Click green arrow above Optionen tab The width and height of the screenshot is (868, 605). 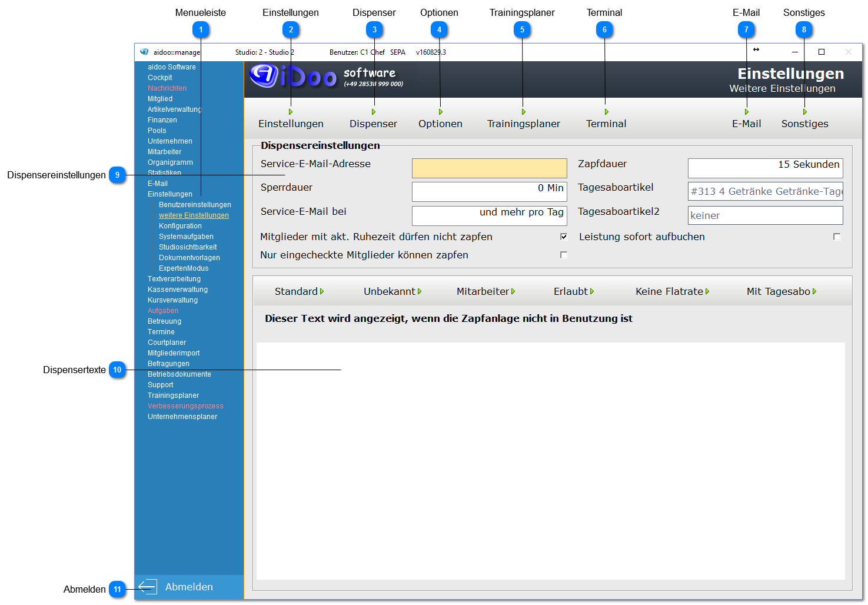[441, 112]
